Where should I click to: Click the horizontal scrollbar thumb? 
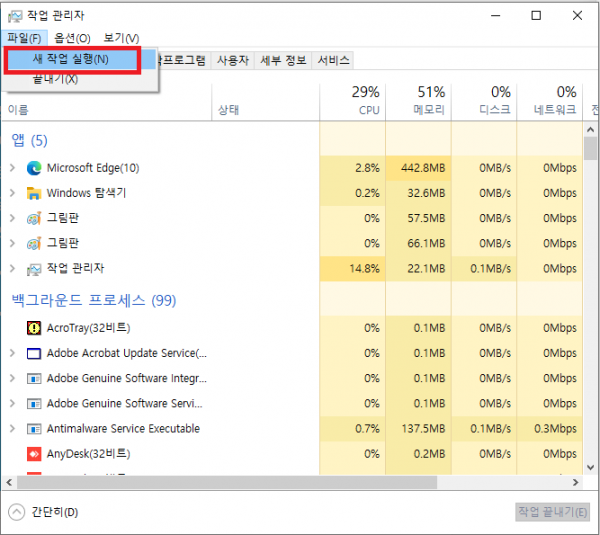click(x=227, y=483)
